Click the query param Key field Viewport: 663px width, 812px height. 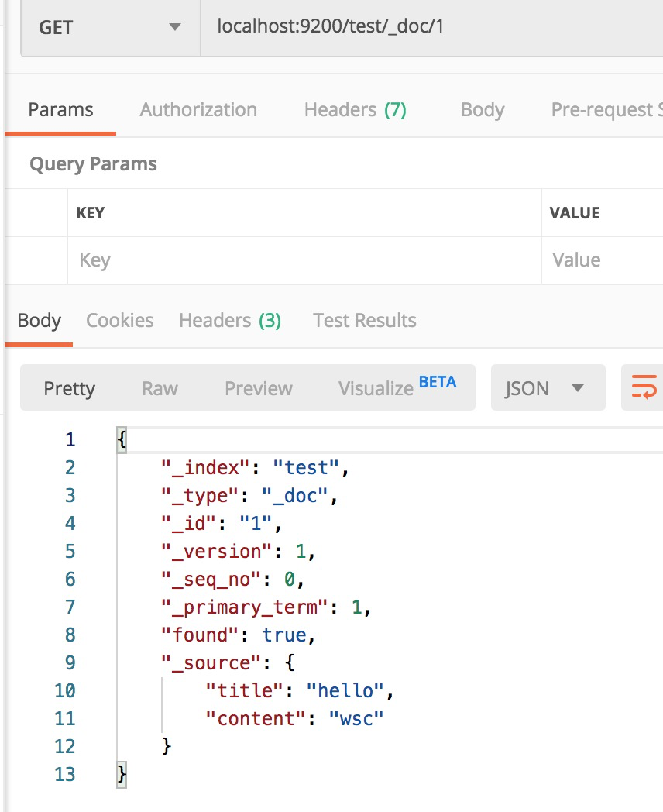[x=304, y=260]
